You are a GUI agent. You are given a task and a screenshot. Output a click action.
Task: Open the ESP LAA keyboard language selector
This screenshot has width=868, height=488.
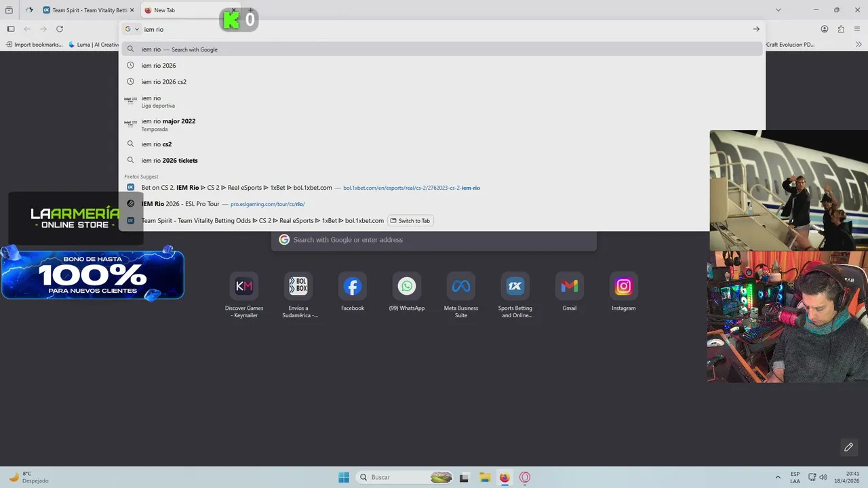coord(795,477)
